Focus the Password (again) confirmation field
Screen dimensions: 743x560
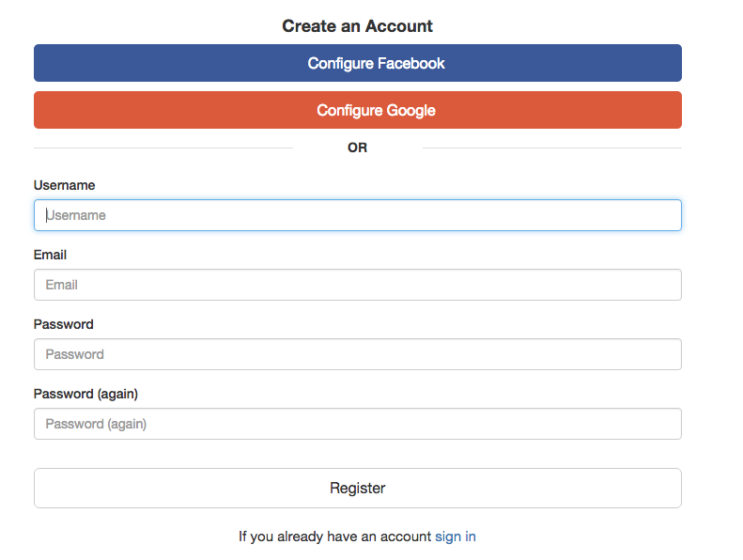point(358,424)
